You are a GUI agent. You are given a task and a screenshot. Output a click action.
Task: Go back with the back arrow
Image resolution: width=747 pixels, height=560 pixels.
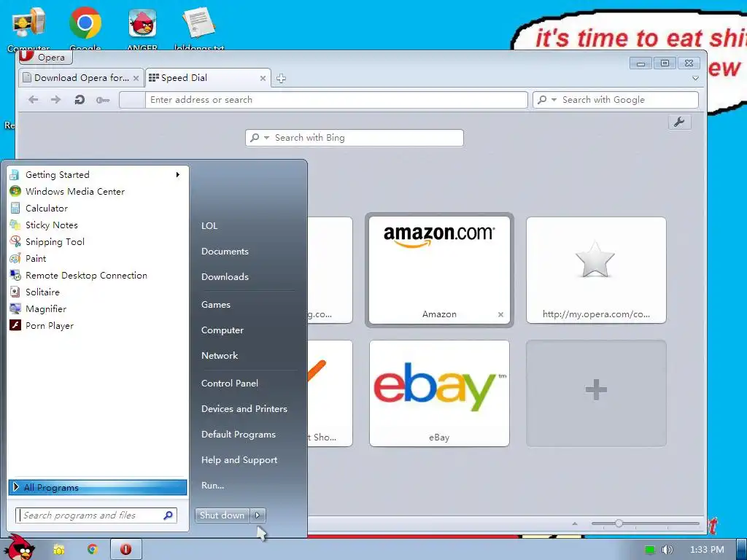(x=33, y=99)
